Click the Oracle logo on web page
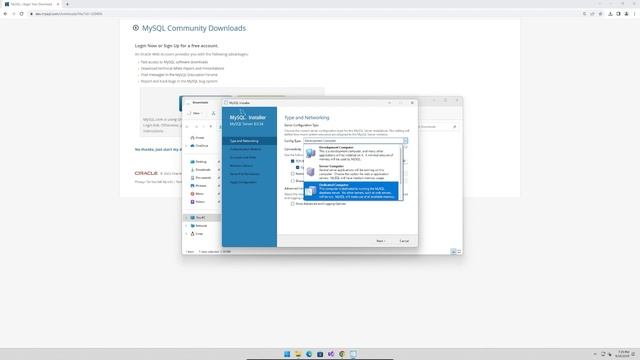 pos(146,173)
